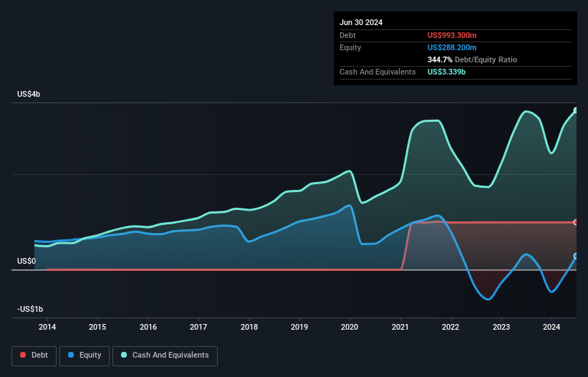
Task: Click the US$993.300m debt value
Action: point(452,35)
